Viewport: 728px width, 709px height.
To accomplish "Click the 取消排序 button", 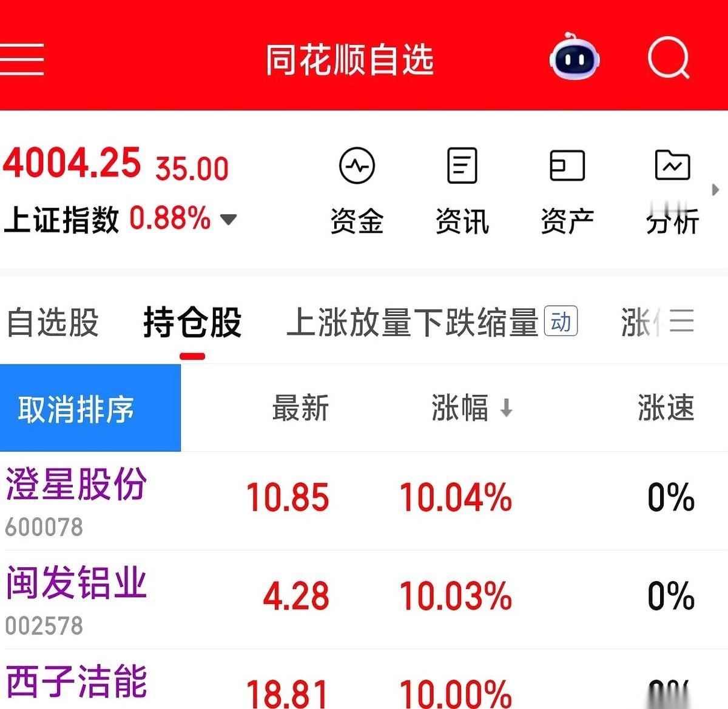I will pos(90,408).
